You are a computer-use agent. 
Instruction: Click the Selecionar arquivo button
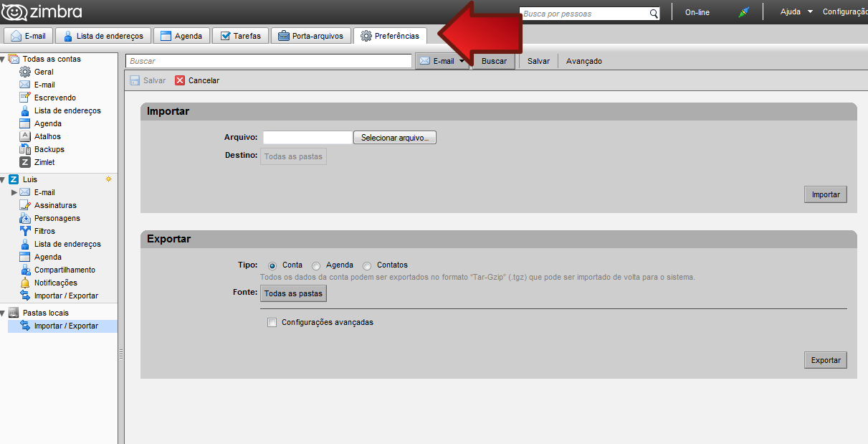click(394, 138)
